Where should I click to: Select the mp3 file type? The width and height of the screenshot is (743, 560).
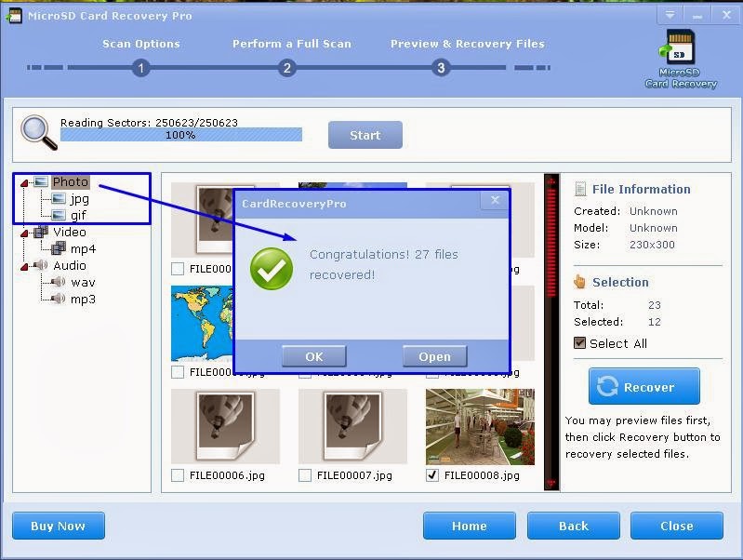click(x=83, y=299)
